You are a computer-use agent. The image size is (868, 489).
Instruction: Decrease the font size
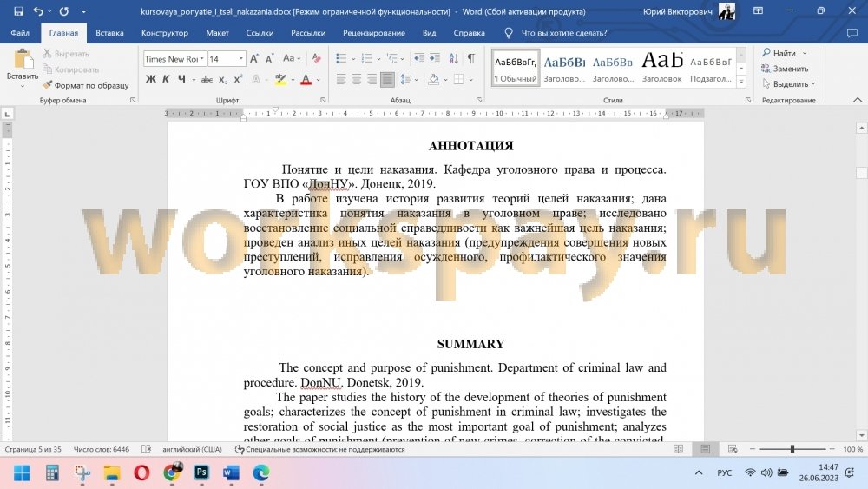coord(270,59)
